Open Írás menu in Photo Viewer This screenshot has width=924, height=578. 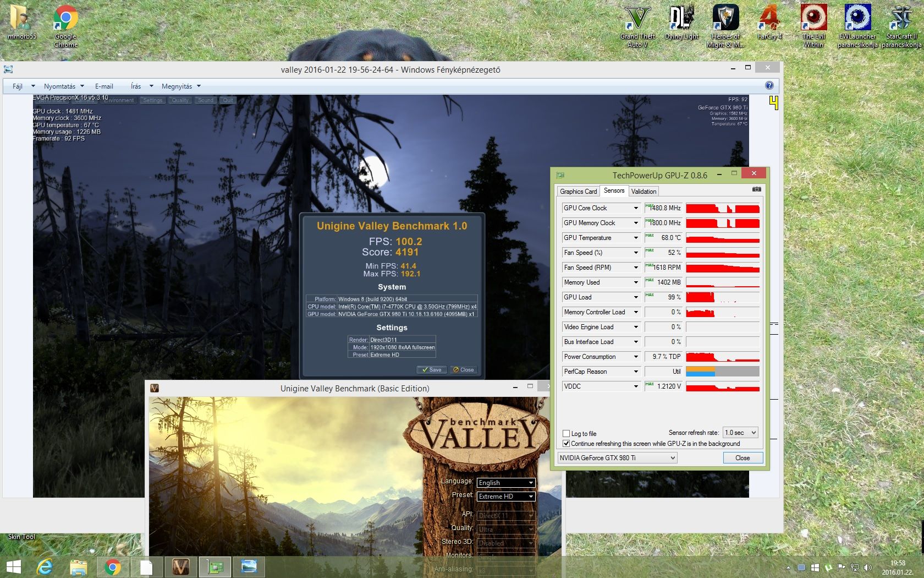(x=142, y=86)
